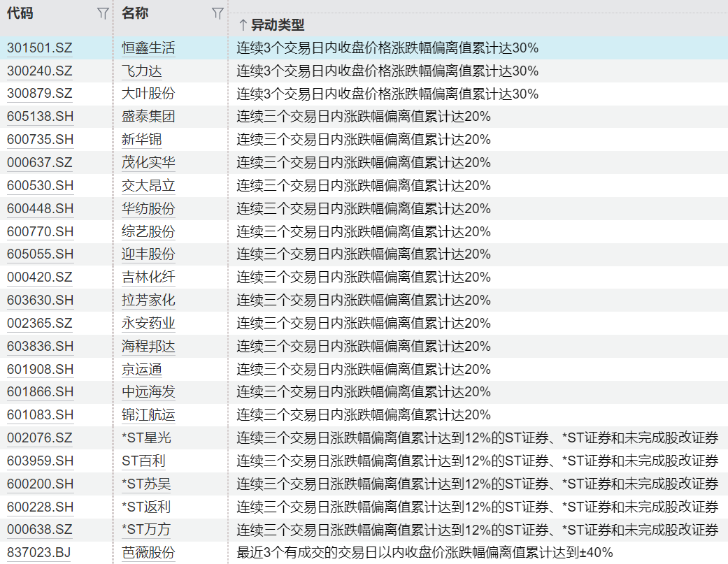Image resolution: width=728 pixels, height=564 pixels.
Task: Open stock code 603959.SH link
Action: coord(41,461)
